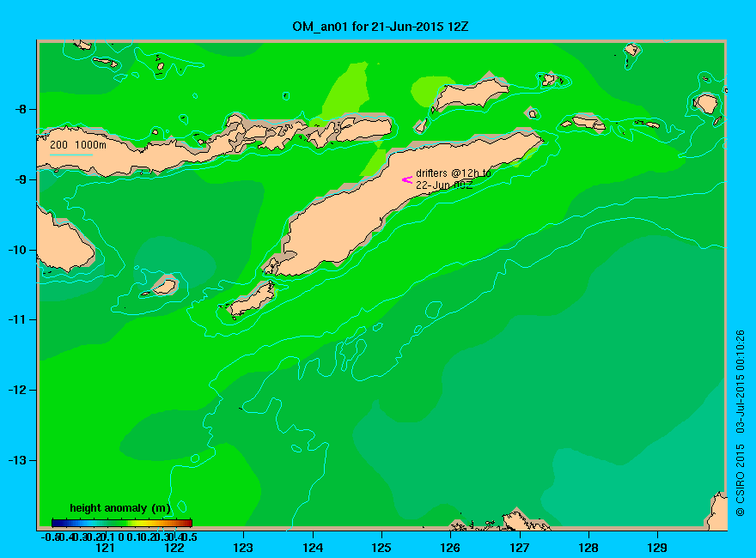Click the 127 longitude axis label
Screen dimensions: 756x558
(519, 548)
